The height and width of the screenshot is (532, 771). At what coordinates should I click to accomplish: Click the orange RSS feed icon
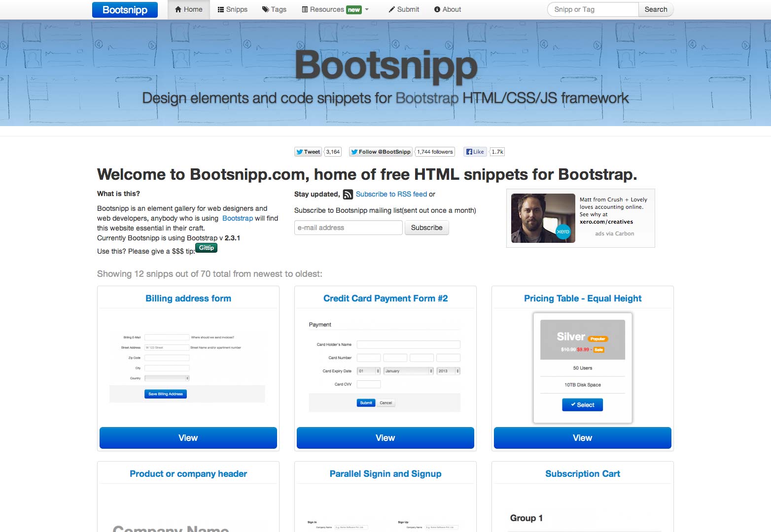[x=348, y=194]
